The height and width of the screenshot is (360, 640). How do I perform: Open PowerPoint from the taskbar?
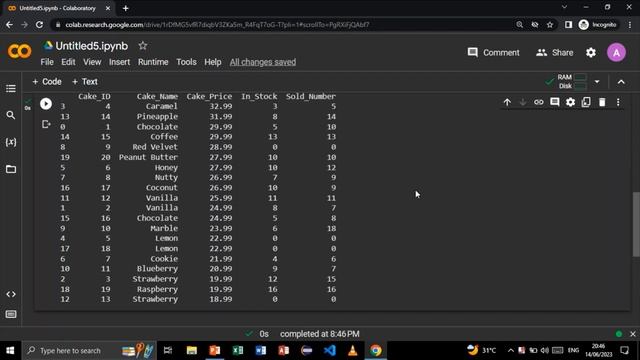[215, 350]
